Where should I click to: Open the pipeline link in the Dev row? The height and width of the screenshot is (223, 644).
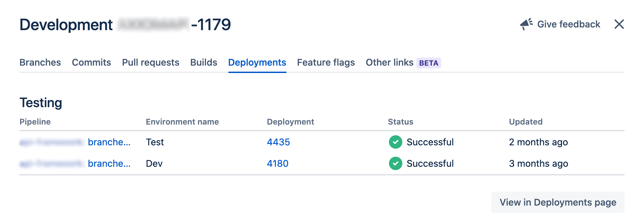tap(75, 163)
